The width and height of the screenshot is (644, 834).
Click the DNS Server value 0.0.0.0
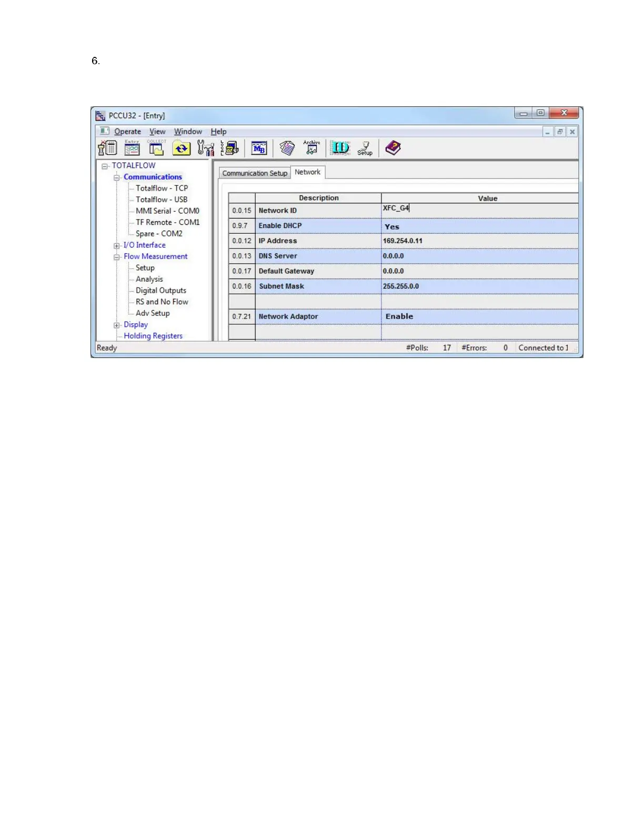pos(479,256)
